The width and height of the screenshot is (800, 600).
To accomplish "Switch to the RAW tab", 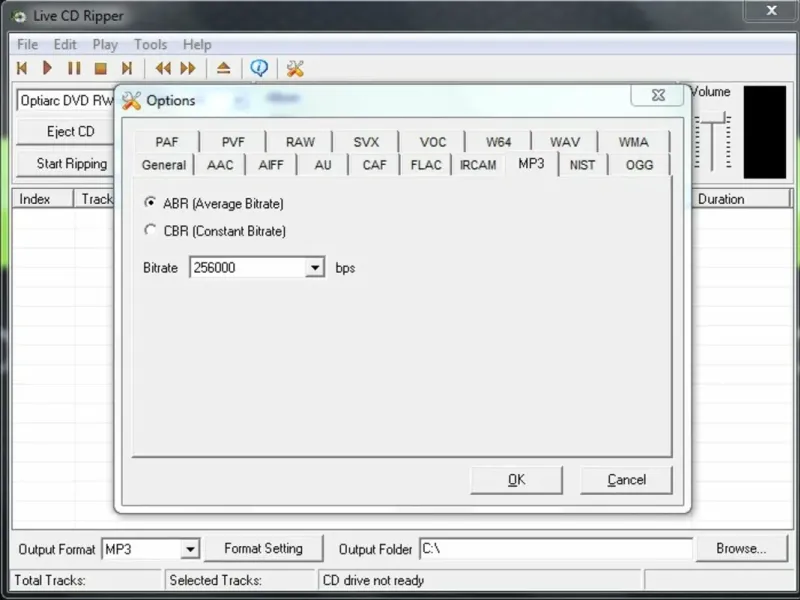I will tap(300, 142).
